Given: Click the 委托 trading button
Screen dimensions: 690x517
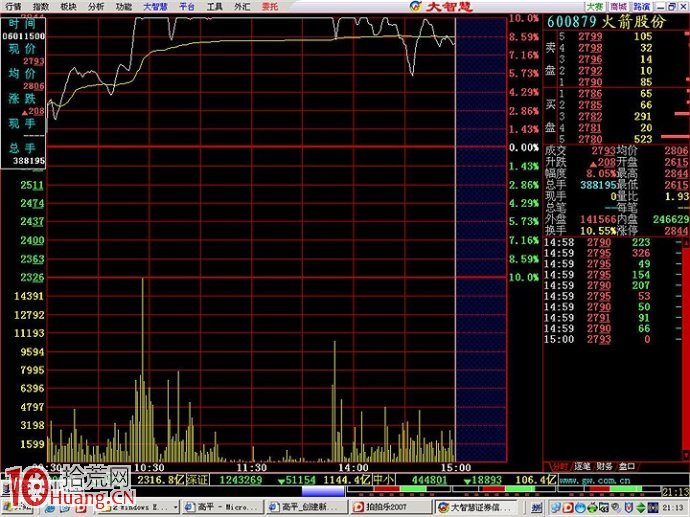Looking at the screenshot, I should (x=270, y=6).
